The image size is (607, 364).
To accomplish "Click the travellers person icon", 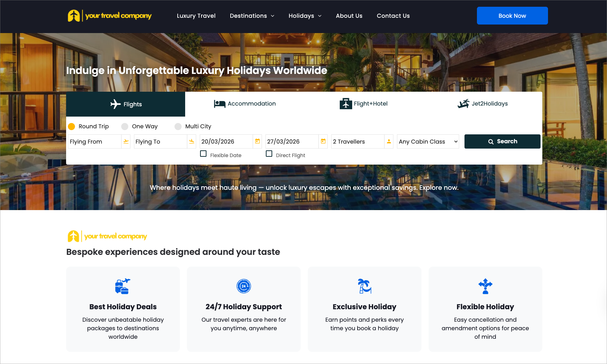I will (x=389, y=141).
